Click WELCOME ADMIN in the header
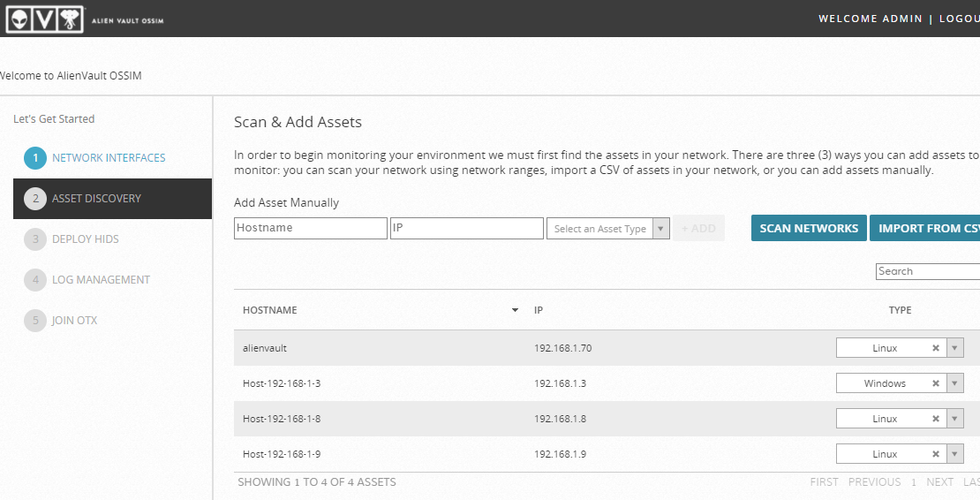 (870, 19)
